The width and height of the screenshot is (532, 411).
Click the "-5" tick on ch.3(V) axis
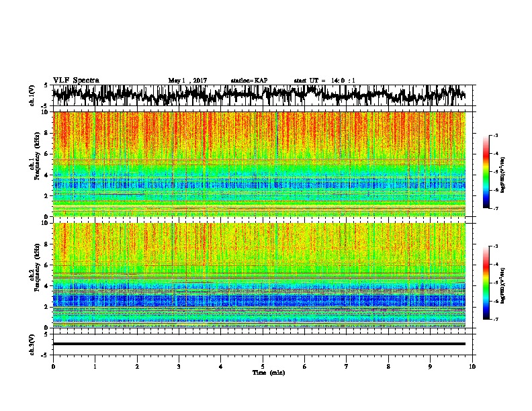pos(45,355)
